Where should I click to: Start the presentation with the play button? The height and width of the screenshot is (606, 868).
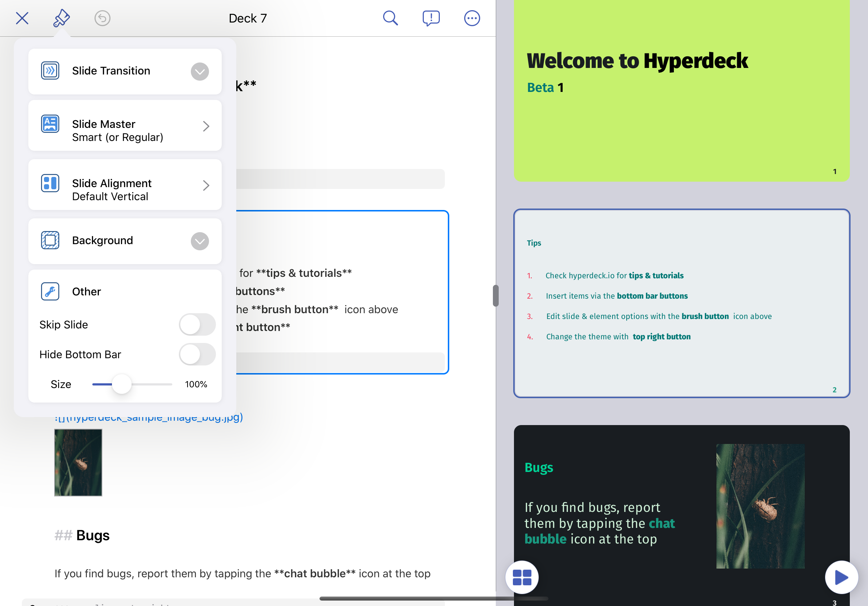pos(841,577)
